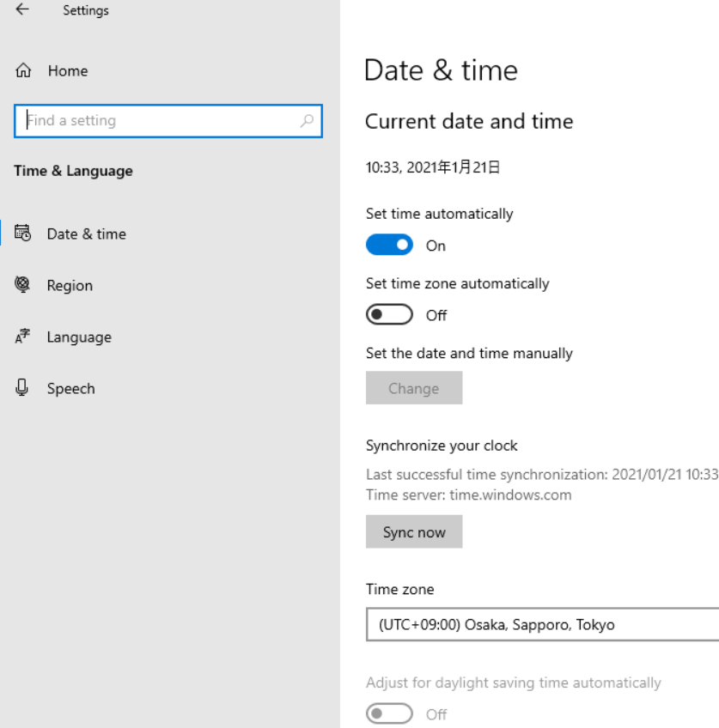This screenshot has width=719, height=728.
Task: Click the Home house icon
Action: [x=24, y=71]
